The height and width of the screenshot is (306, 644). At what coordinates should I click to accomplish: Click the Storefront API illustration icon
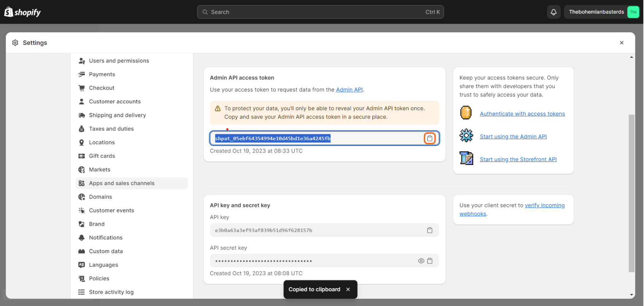[x=466, y=158]
